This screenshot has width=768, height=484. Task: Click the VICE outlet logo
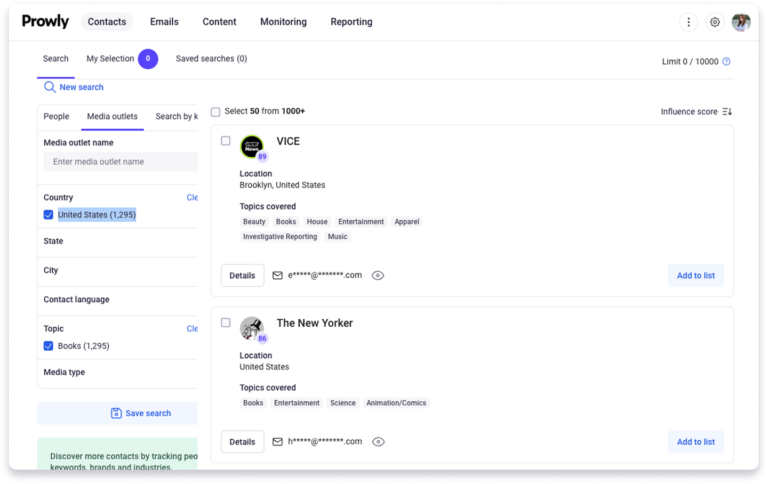(x=252, y=146)
